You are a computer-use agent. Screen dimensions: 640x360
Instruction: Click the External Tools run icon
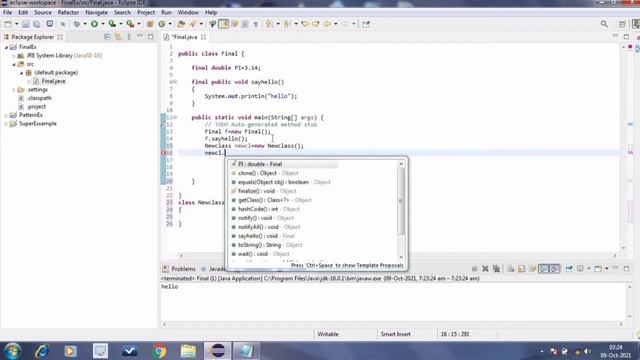[x=130, y=24]
